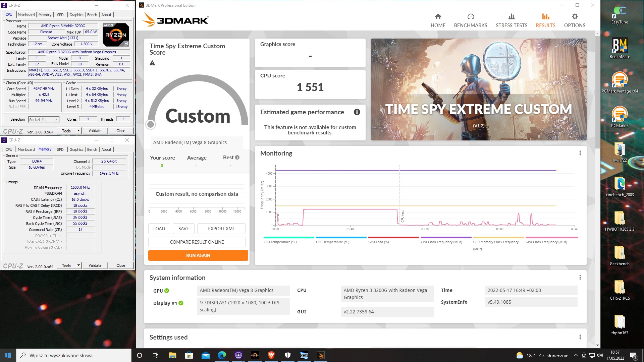Open Graphics tab in top CPU-Z window
The width and height of the screenshot is (644, 362).
(76, 15)
